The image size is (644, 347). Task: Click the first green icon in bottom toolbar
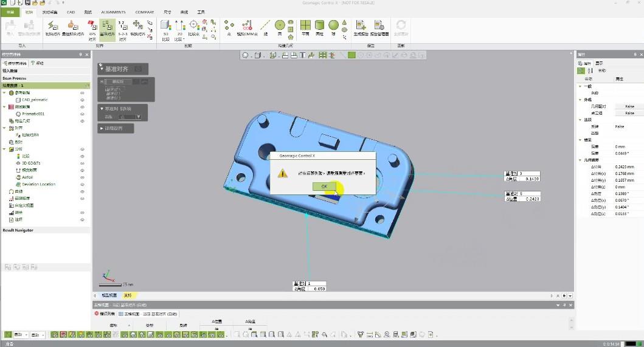8,335
